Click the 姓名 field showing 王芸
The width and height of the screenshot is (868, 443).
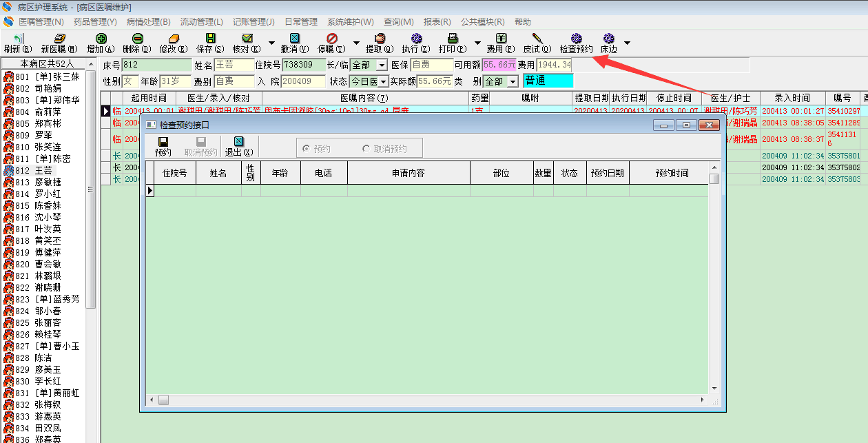[x=234, y=65]
